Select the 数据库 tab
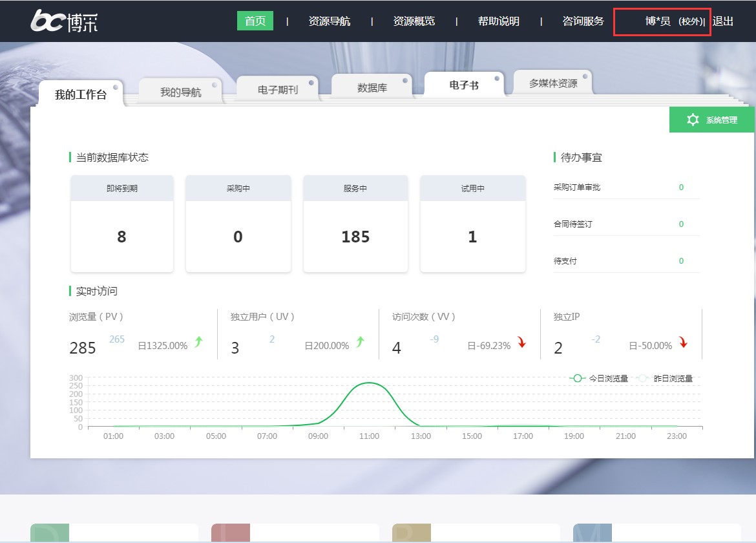This screenshot has height=543, width=756. coord(372,88)
